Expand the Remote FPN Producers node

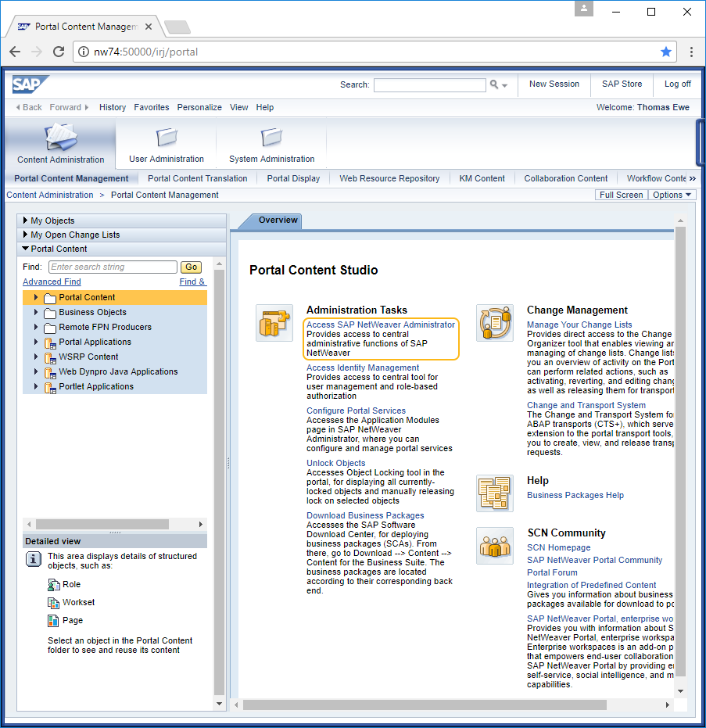36,327
